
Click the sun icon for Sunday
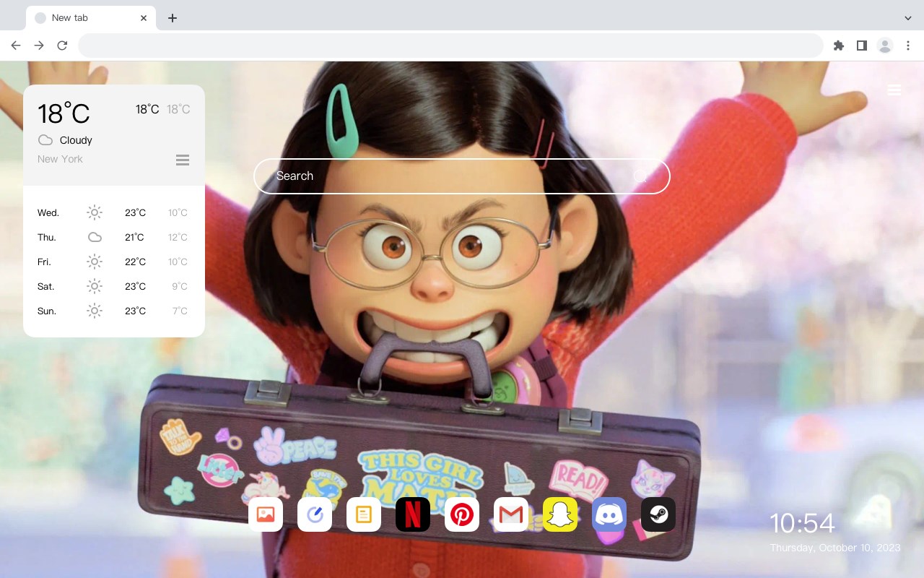[95, 311]
